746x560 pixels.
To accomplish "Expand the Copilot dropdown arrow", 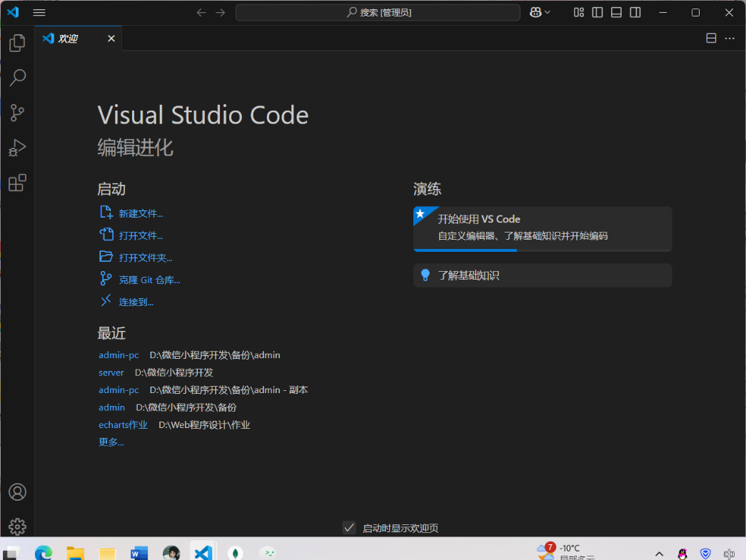I will [x=547, y=12].
